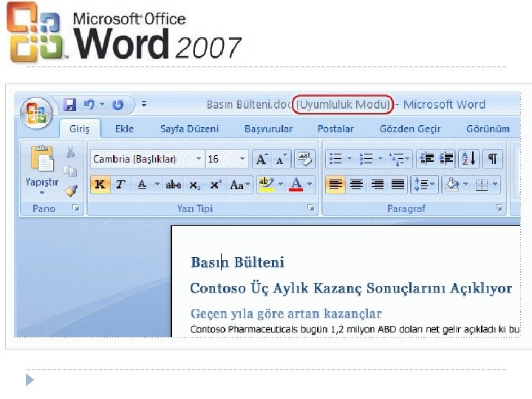Open borders dropdown arrow

(x=495, y=184)
